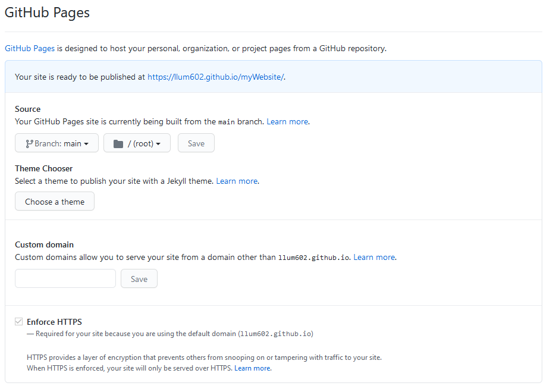The width and height of the screenshot is (553, 392).
Task: Click the git branch icon
Action: pos(29,143)
